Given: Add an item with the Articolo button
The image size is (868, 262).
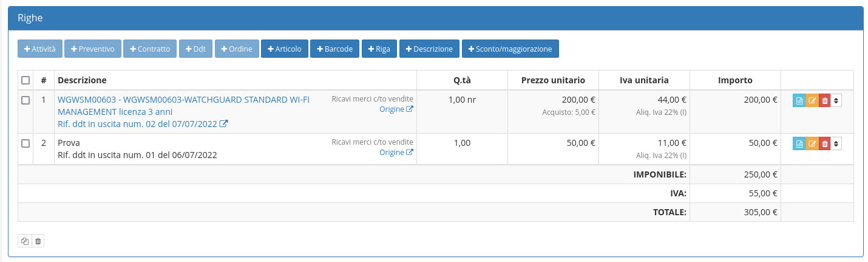Looking at the screenshot, I should [x=285, y=49].
